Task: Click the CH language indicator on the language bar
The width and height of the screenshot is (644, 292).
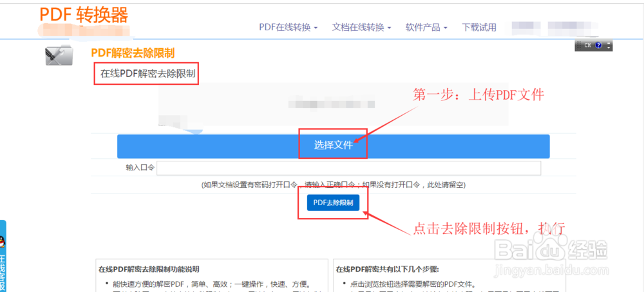Action: [x=587, y=46]
